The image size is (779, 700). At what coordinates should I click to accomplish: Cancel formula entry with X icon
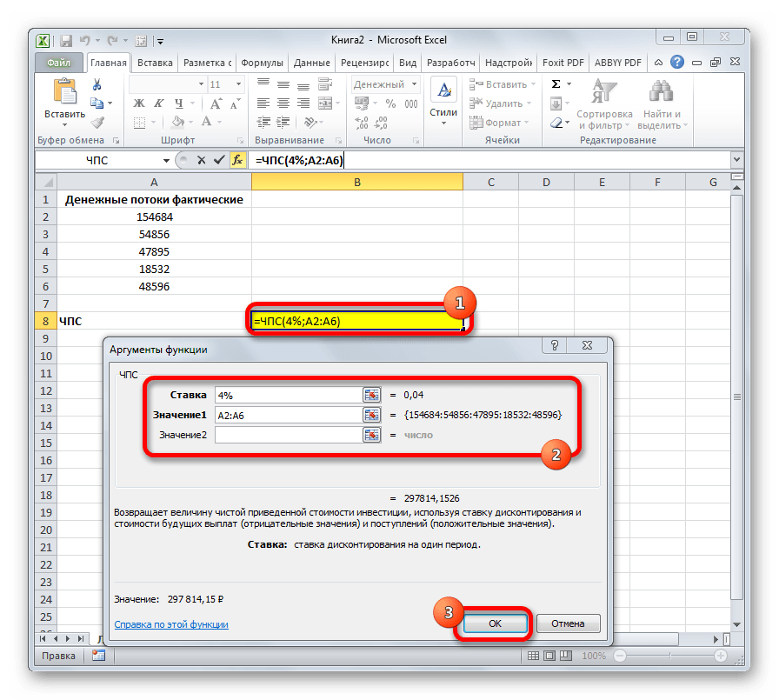[x=201, y=161]
